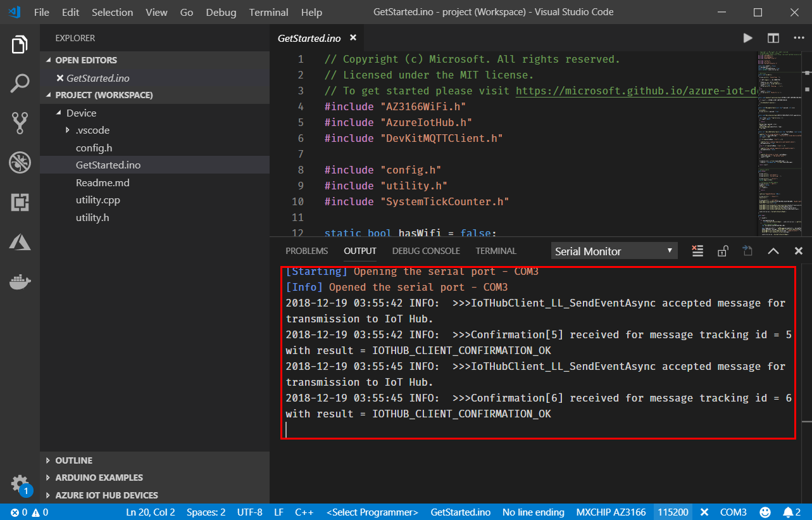Collapse the Open Editors section
The width and height of the screenshot is (812, 520).
154,60
